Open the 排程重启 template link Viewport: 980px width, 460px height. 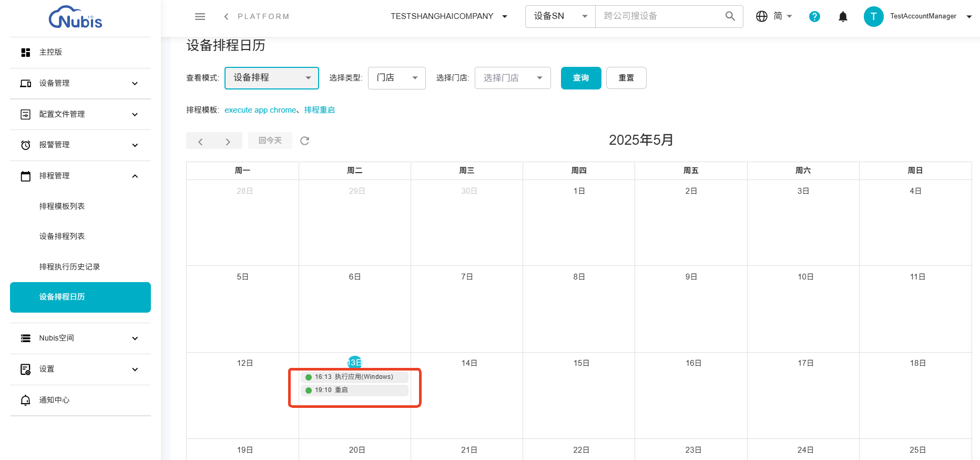pyautogui.click(x=320, y=110)
